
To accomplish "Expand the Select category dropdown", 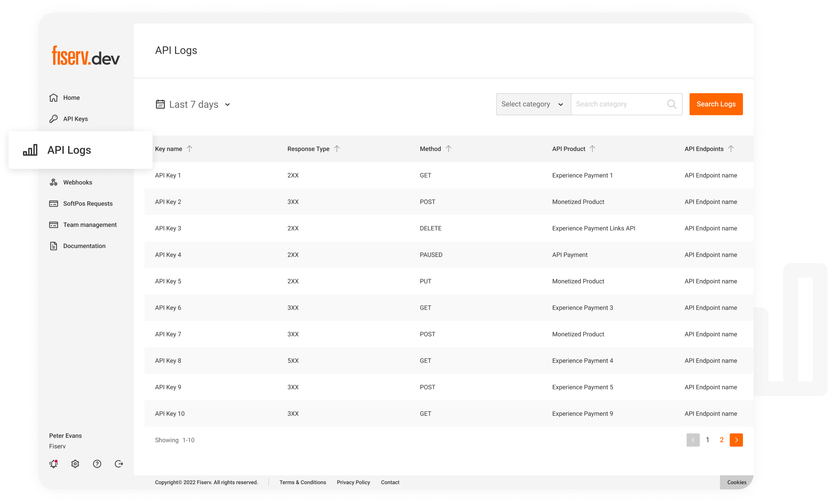I will pos(533,104).
